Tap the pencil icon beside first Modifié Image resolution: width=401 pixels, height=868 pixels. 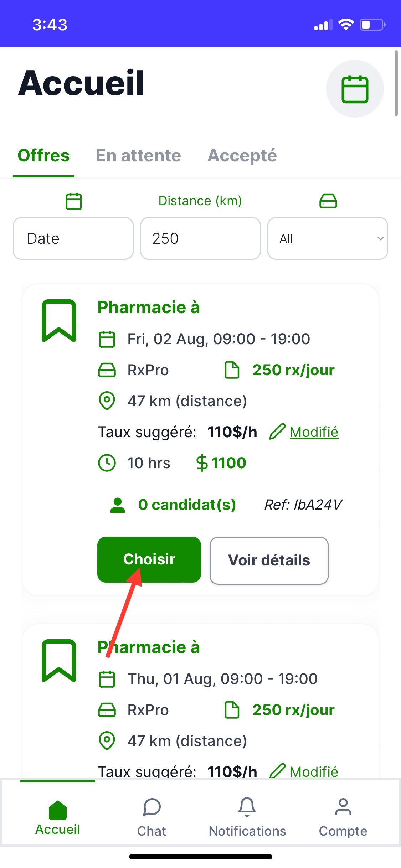click(277, 432)
